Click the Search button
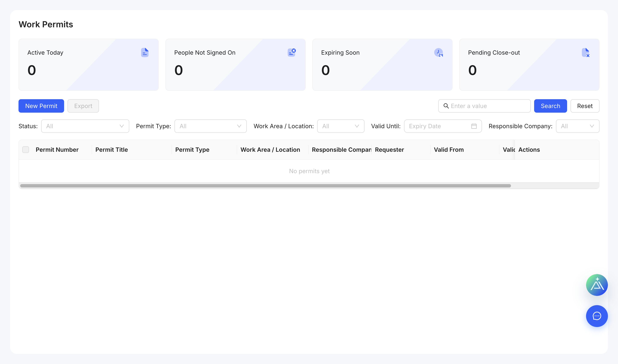The height and width of the screenshot is (364, 618). pos(550,106)
